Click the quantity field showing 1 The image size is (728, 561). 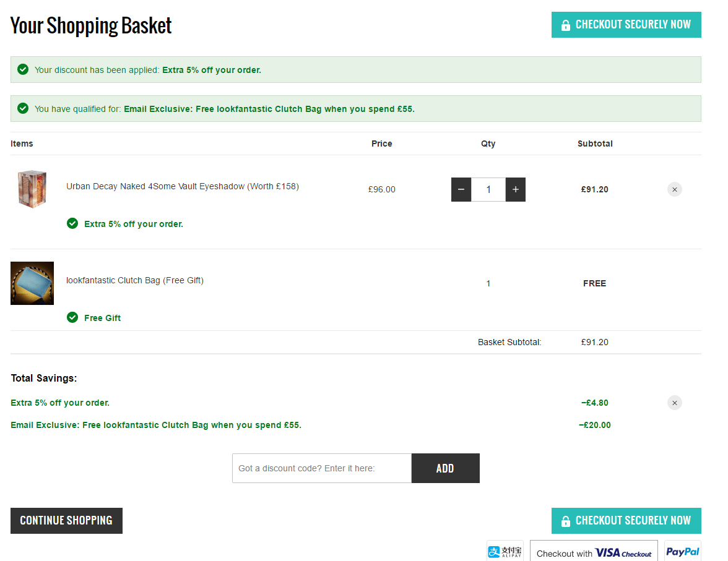coord(488,189)
